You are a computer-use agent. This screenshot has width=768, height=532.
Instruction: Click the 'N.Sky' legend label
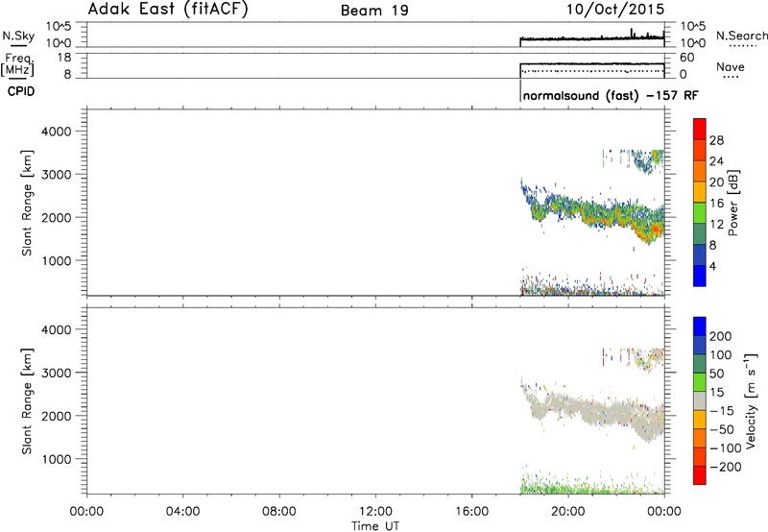click(18, 36)
